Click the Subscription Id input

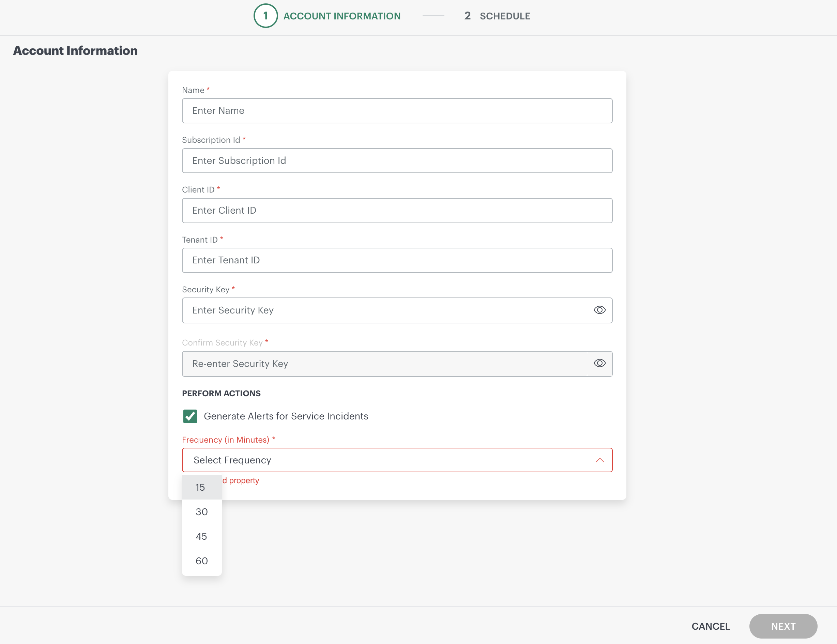point(397,160)
